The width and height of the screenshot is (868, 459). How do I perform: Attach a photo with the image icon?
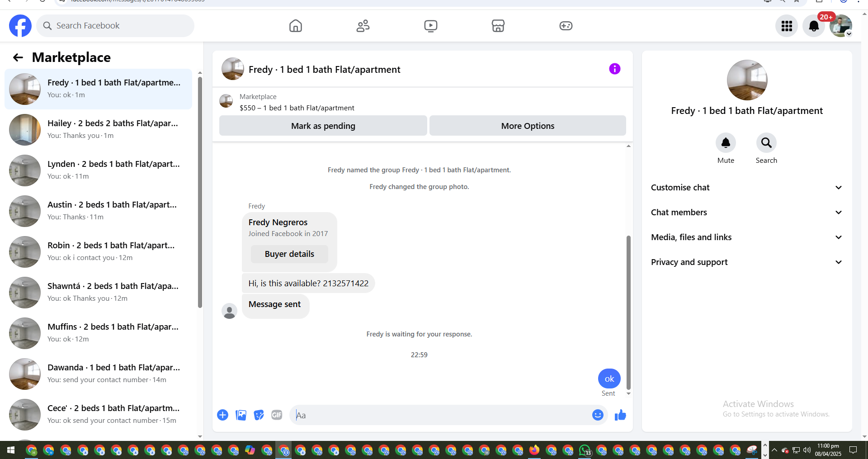click(241, 415)
